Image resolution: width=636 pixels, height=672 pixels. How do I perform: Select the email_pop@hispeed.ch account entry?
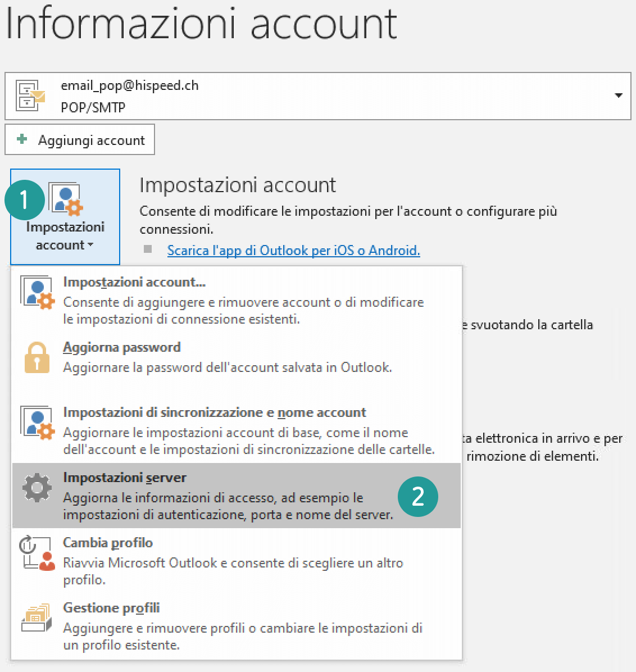[x=317, y=96]
